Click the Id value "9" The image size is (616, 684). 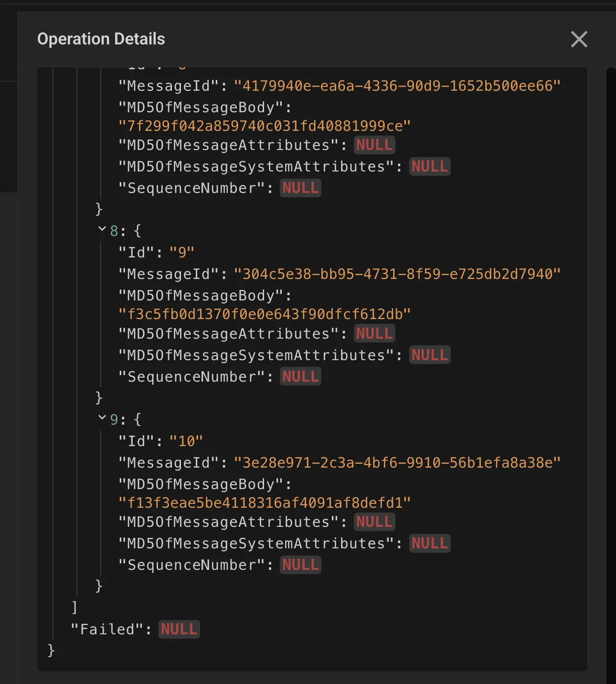182,252
